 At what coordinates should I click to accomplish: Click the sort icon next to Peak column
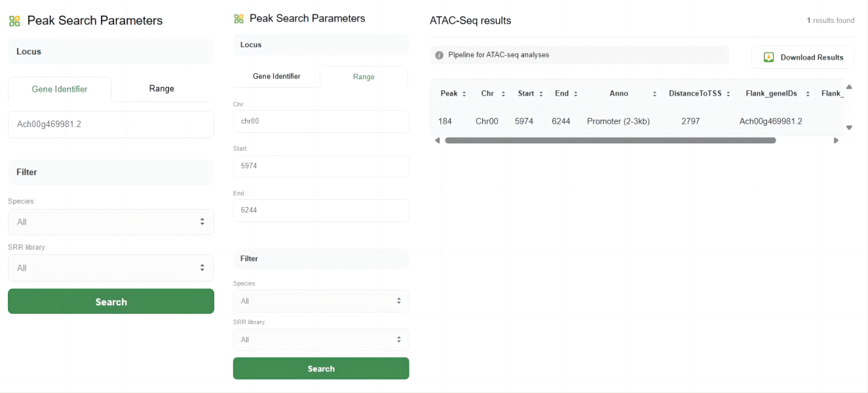(464, 94)
